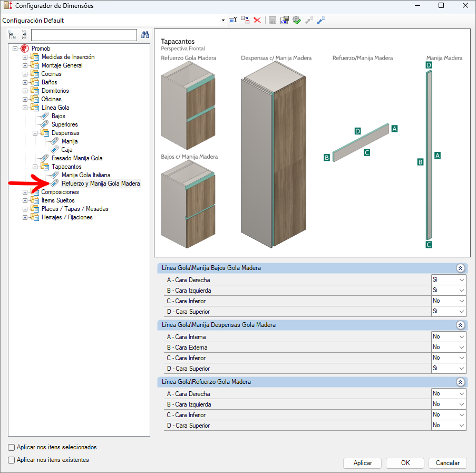
Task: Click the Cancelar button
Action: pos(448,463)
